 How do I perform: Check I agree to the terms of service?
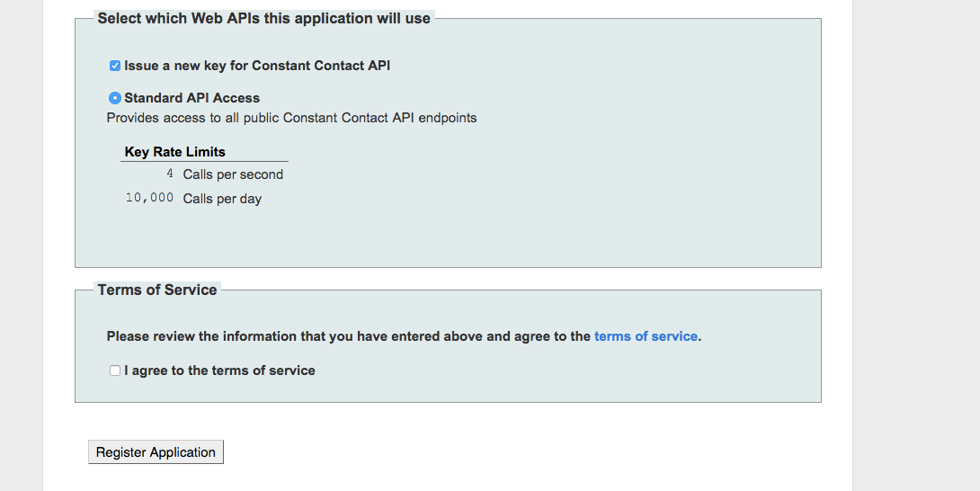pyautogui.click(x=115, y=370)
